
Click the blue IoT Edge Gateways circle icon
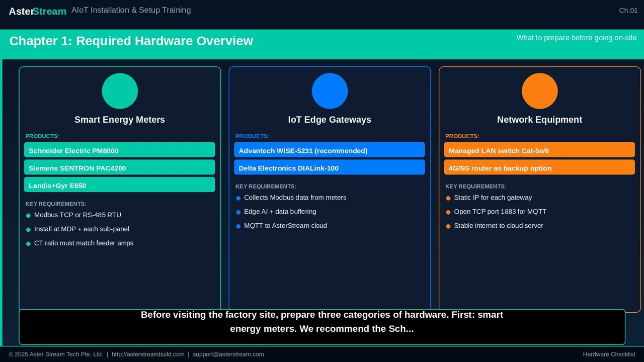tap(330, 91)
